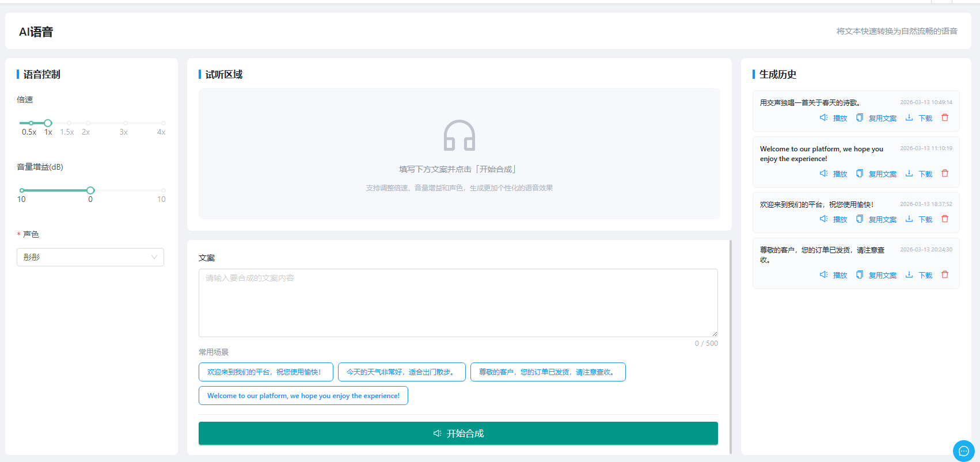Set speed to 0.5x on 倍速 slider
This screenshot has width=980, height=462.
31,123
